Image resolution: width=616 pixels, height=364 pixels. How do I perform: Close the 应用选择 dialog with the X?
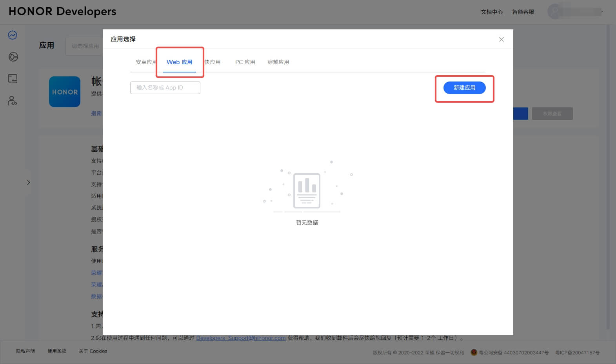501,39
